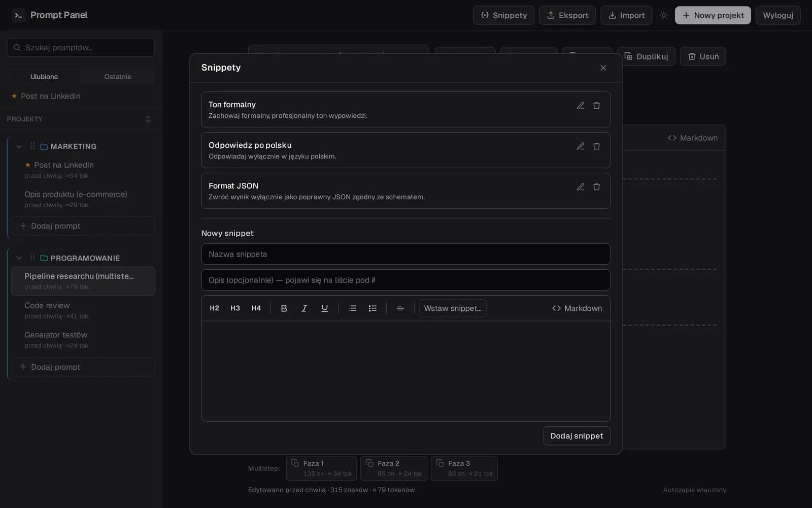Grab the PROGRAMOWANIE drag handle
The height and width of the screenshot is (508, 812).
coord(32,258)
